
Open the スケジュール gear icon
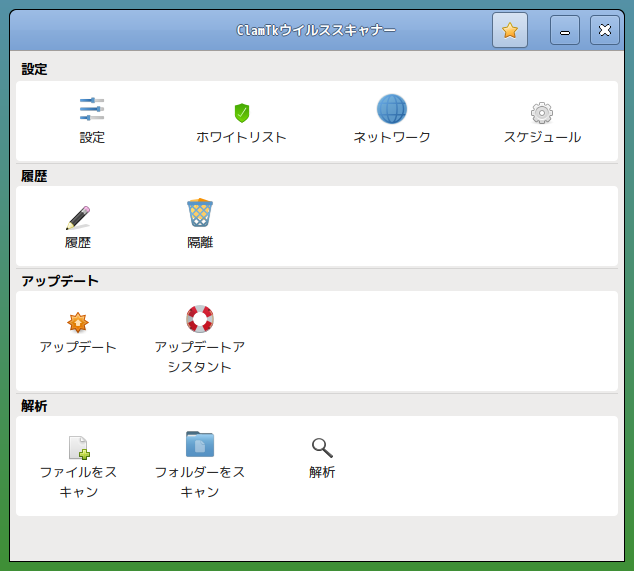(542, 113)
